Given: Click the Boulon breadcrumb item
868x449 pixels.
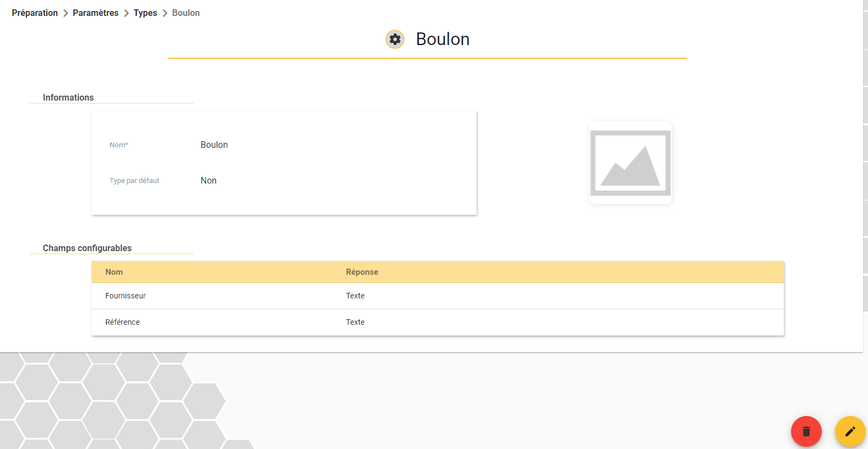Looking at the screenshot, I should tap(186, 13).
